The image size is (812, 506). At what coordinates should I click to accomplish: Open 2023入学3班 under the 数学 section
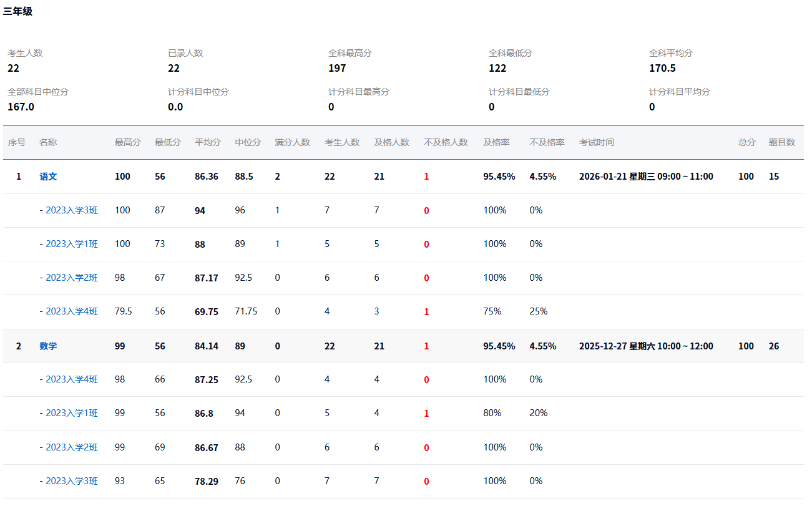71,481
